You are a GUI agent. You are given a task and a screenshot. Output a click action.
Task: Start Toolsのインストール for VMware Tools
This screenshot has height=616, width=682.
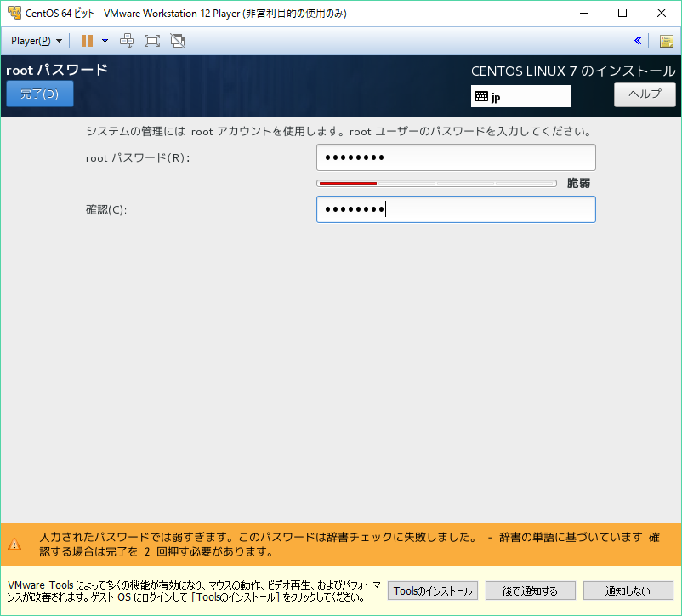432,590
